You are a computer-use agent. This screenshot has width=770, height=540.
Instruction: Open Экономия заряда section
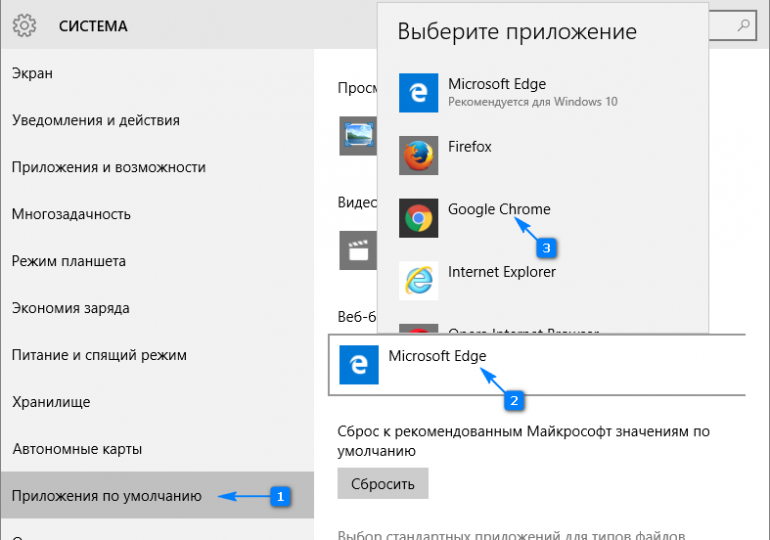(x=70, y=308)
